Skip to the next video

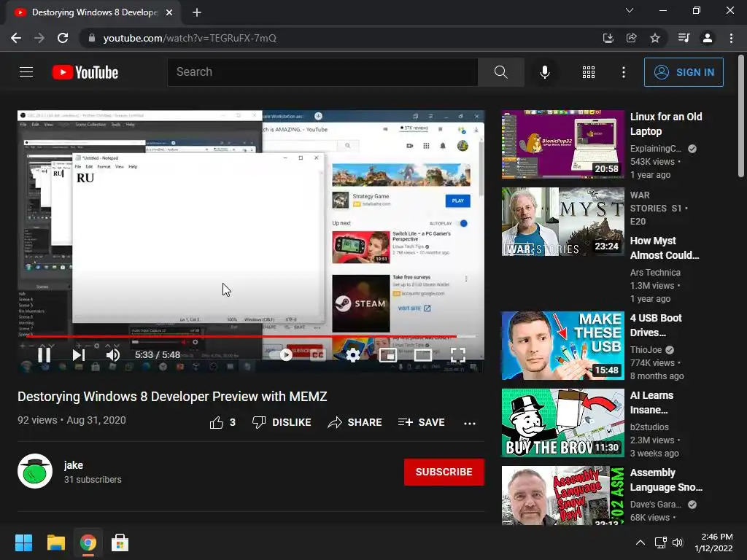pos(79,355)
